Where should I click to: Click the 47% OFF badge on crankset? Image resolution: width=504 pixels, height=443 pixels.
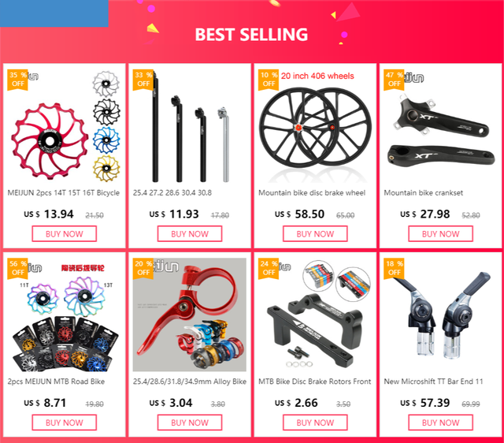pyautogui.click(x=394, y=80)
